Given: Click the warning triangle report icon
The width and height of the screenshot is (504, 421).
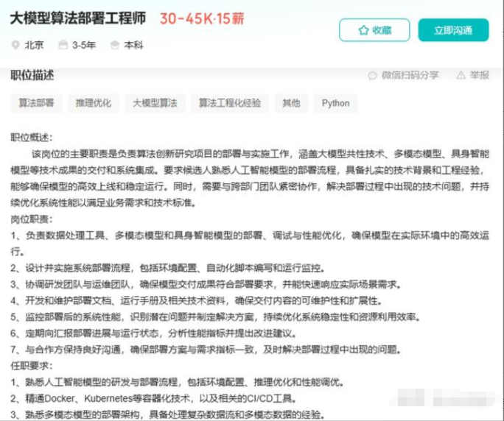Looking at the screenshot, I should [461, 75].
